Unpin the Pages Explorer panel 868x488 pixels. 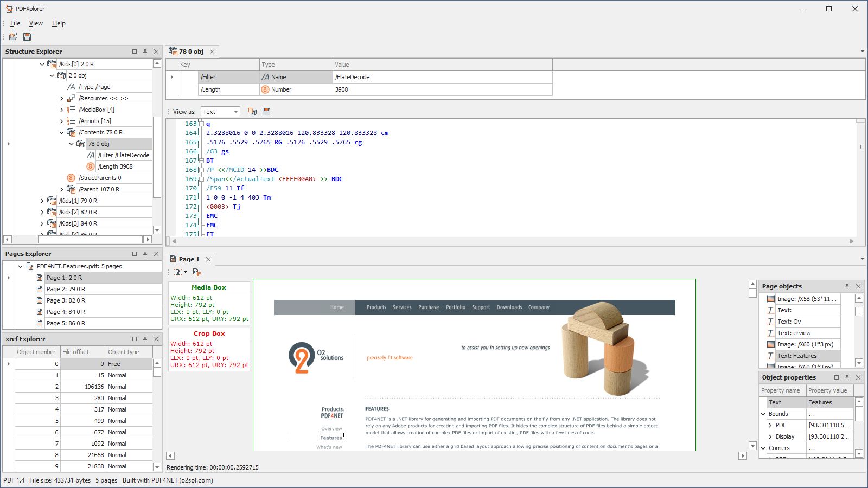pos(145,253)
